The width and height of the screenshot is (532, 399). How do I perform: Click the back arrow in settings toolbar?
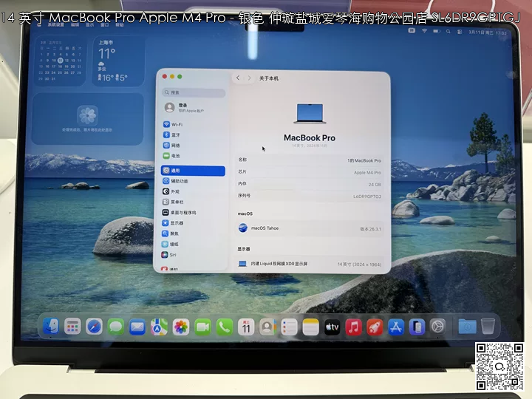pyautogui.click(x=238, y=78)
